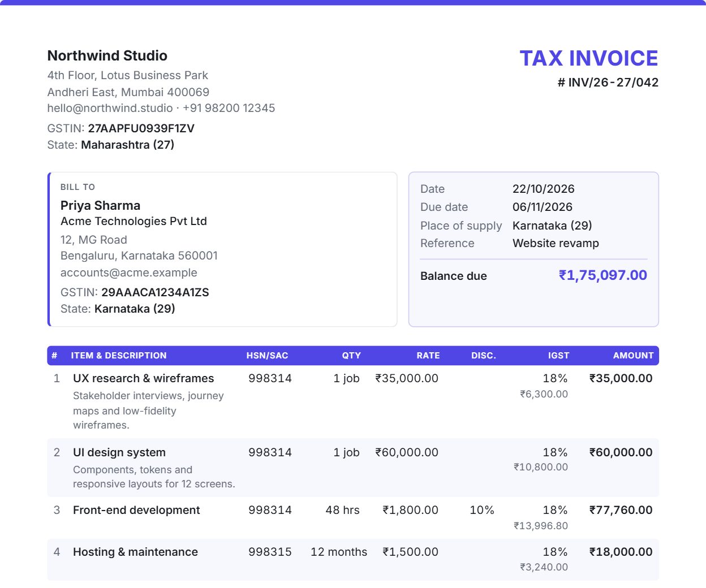Image resolution: width=706 pixels, height=588 pixels.
Task: Click IGST amount ₹3,240.00
Action: click(x=544, y=567)
